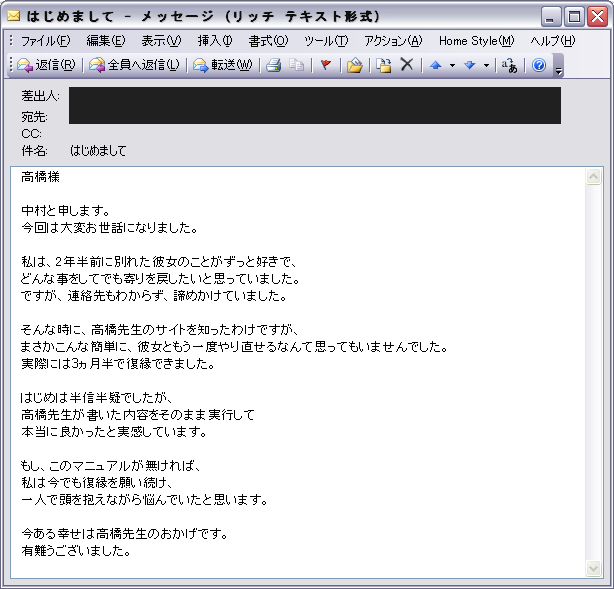Image resolution: width=614 pixels, height=589 pixels.
Task: Click the Copy icon in toolbar
Action: point(297,65)
